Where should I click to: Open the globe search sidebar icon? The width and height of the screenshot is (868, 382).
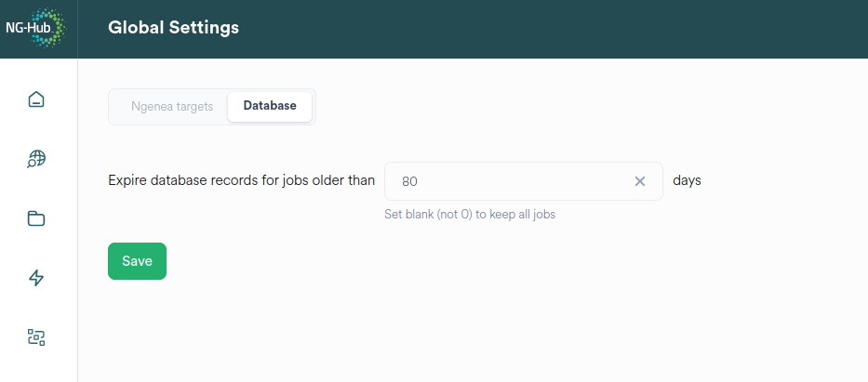36,159
